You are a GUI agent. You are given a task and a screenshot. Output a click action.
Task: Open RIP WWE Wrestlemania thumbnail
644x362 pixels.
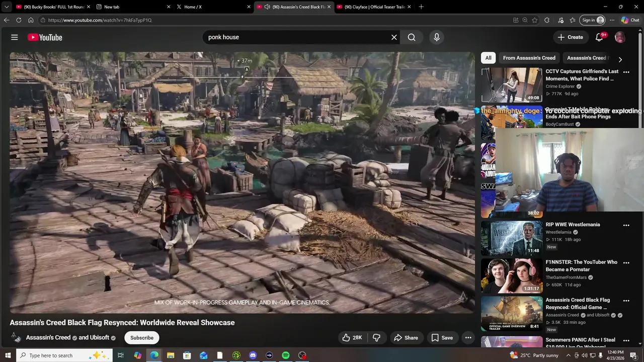pos(511,238)
